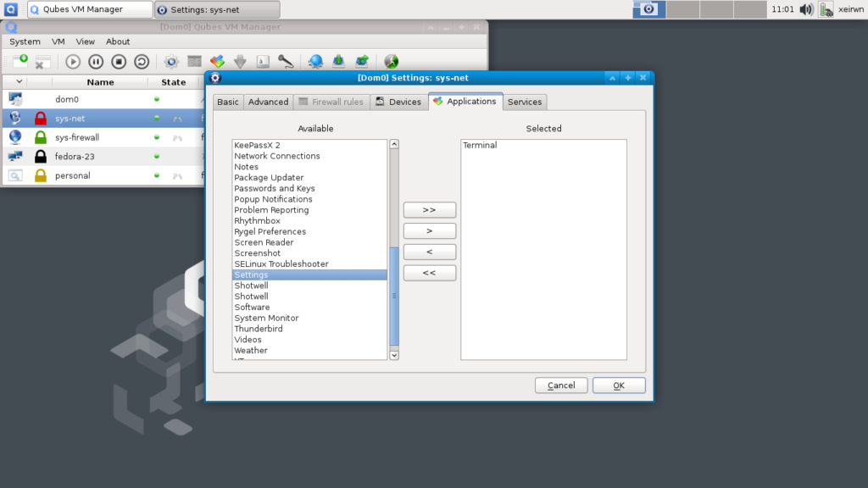The height and width of the screenshot is (488, 868).
Task: Select the personal VM row
Action: 103,175
